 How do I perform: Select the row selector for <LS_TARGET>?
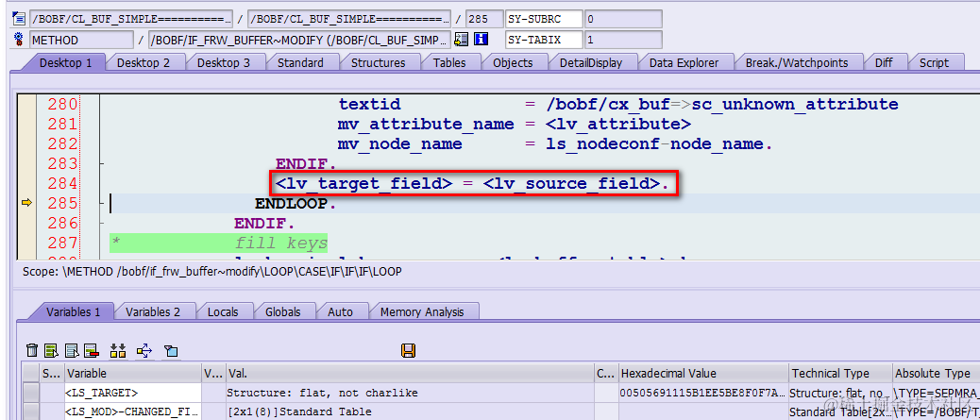tap(31, 393)
